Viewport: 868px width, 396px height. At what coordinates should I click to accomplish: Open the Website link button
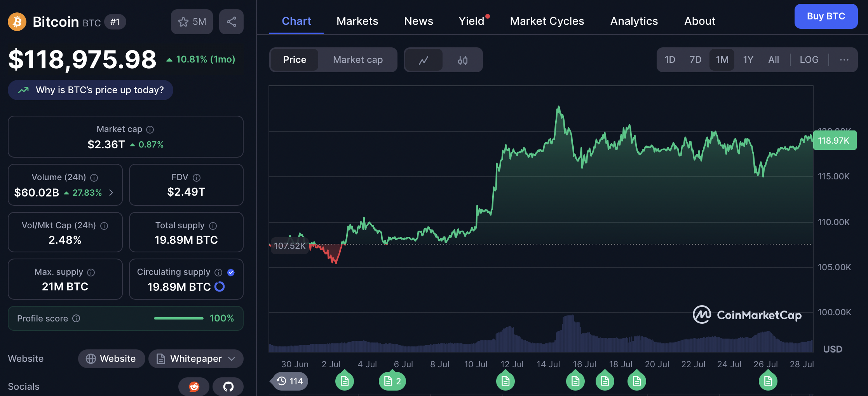click(x=112, y=359)
